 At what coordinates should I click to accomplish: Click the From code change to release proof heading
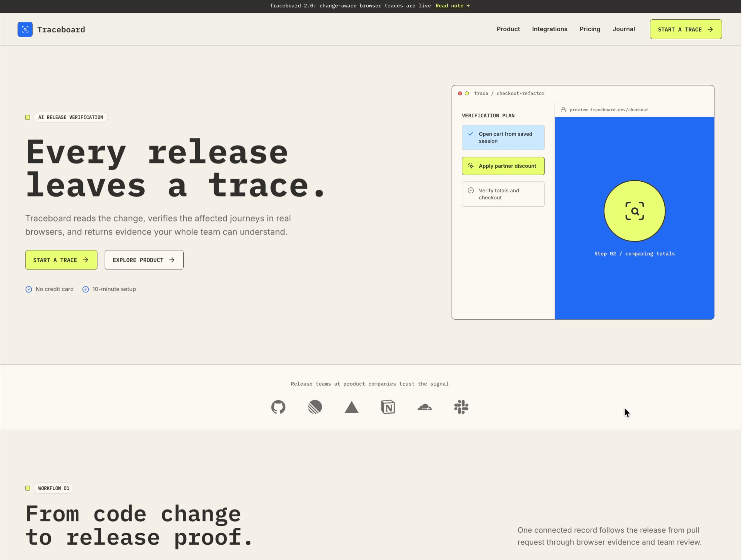139,526
